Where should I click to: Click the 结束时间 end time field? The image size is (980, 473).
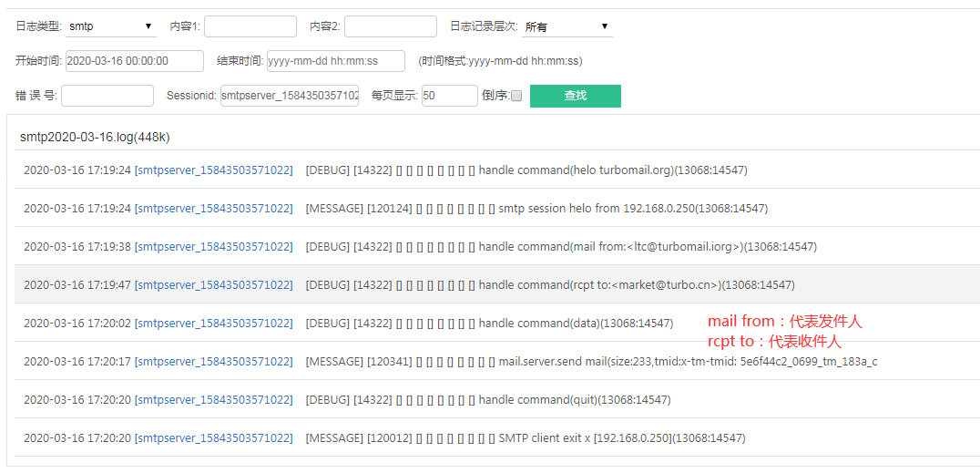click(x=335, y=61)
